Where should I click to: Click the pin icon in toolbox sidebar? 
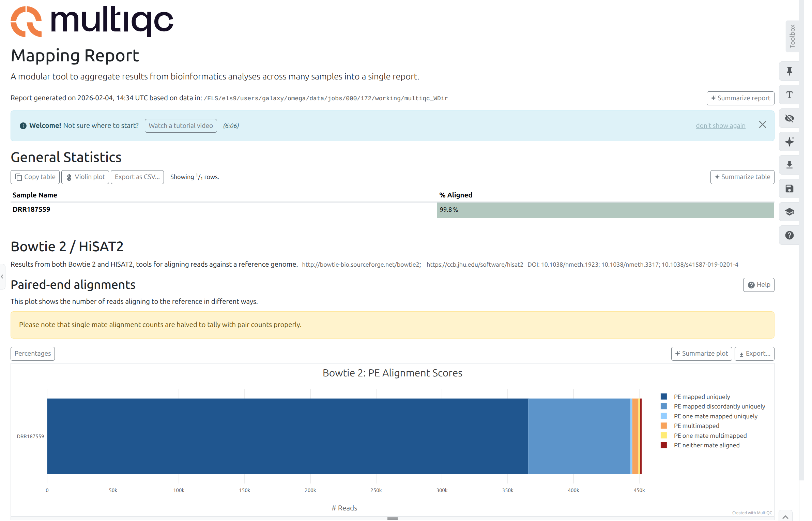click(x=789, y=71)
